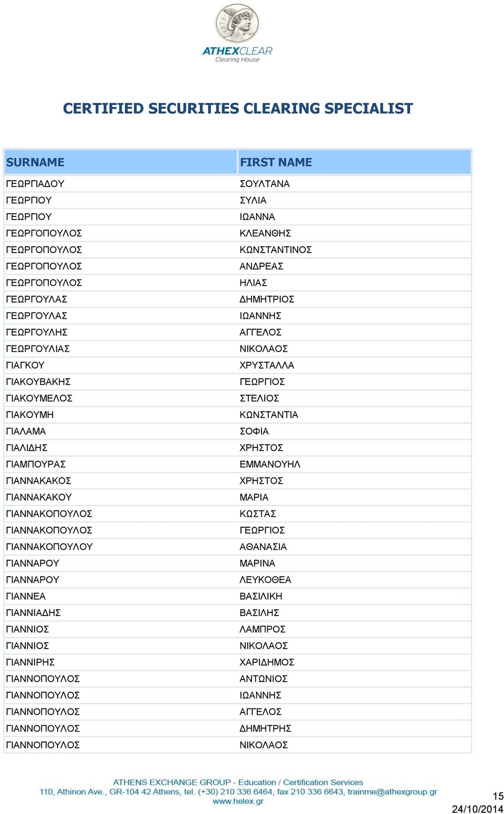Click page number 15

point(498,796)
